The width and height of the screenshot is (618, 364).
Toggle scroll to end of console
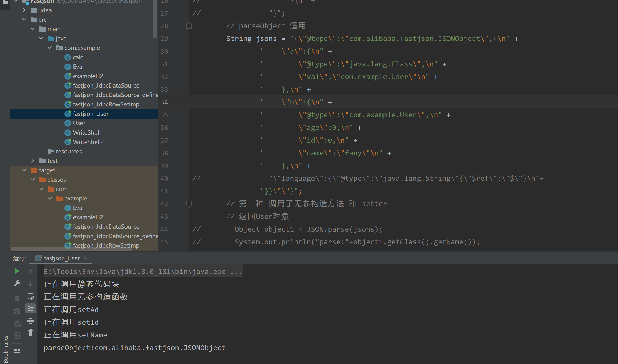(31, 308)
